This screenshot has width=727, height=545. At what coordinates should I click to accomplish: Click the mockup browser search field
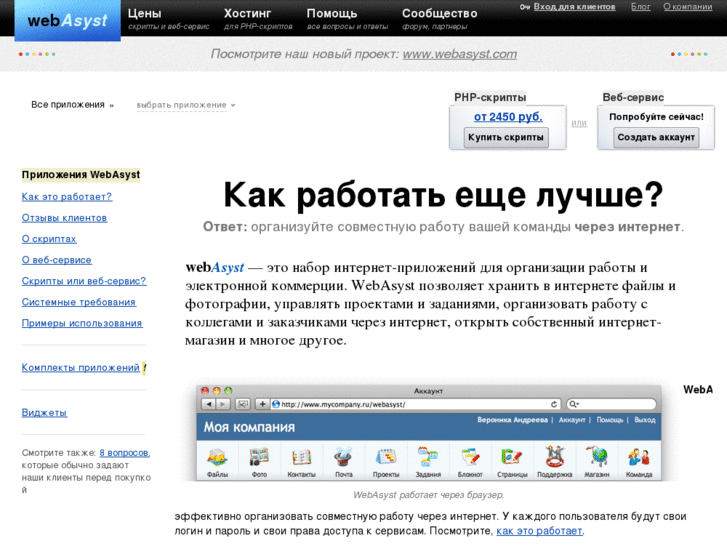tap(612, 404)
